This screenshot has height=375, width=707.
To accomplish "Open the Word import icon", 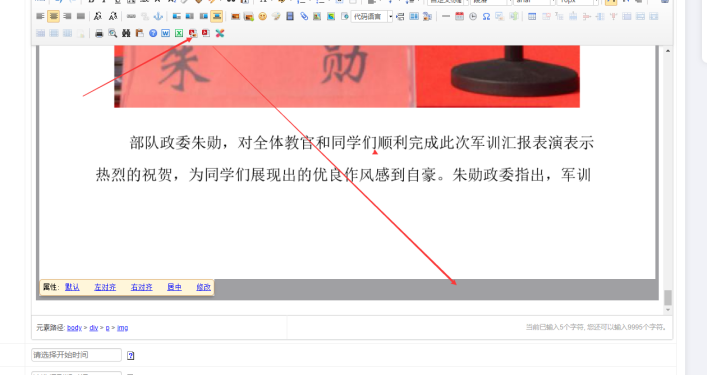I will (165, 33).
